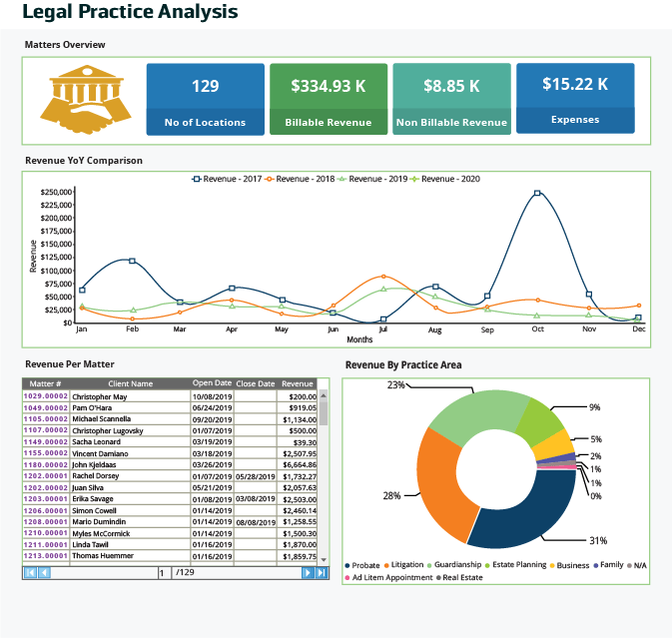Viewport: 672px width, 638px height.
Task: Go to first page of matter table
Action: [30, 573]
